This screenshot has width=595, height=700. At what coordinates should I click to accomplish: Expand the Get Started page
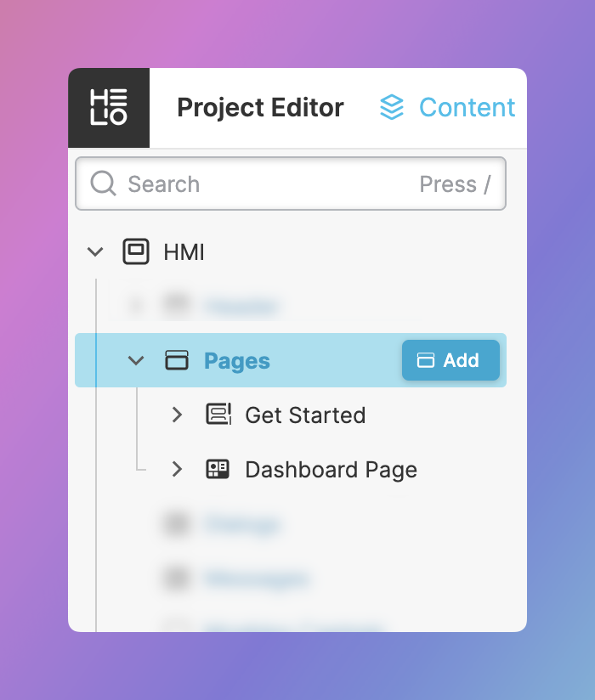177,415
